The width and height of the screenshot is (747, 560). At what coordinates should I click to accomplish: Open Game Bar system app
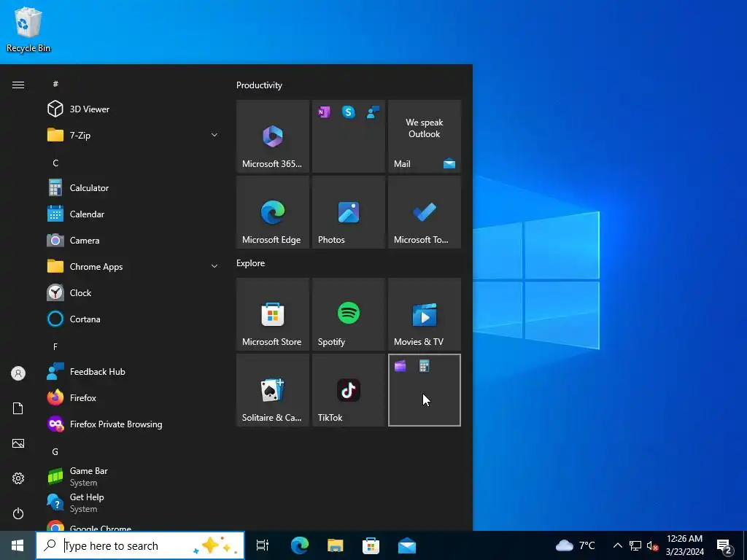tap(133, 476)
